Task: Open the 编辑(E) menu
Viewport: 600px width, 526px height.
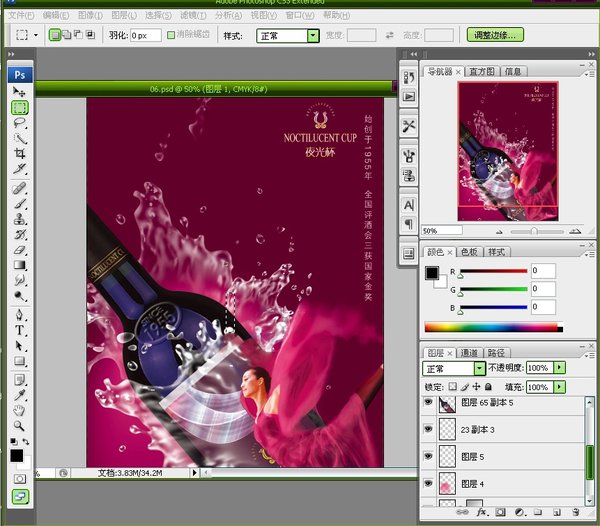Action: [x=56, y=15]
